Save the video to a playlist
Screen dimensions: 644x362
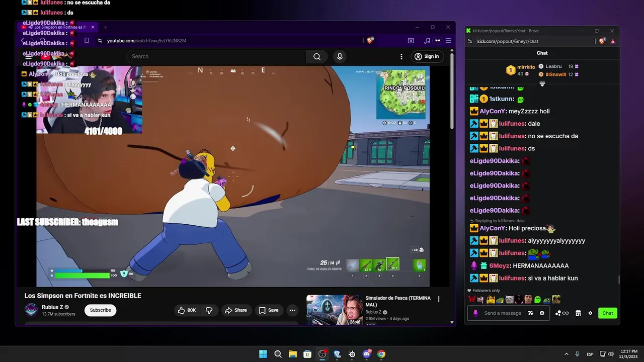tap(269, 310)
